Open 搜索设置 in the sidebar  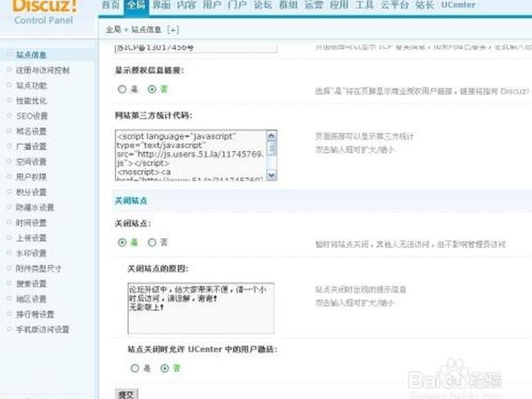(x=31, y=284)
